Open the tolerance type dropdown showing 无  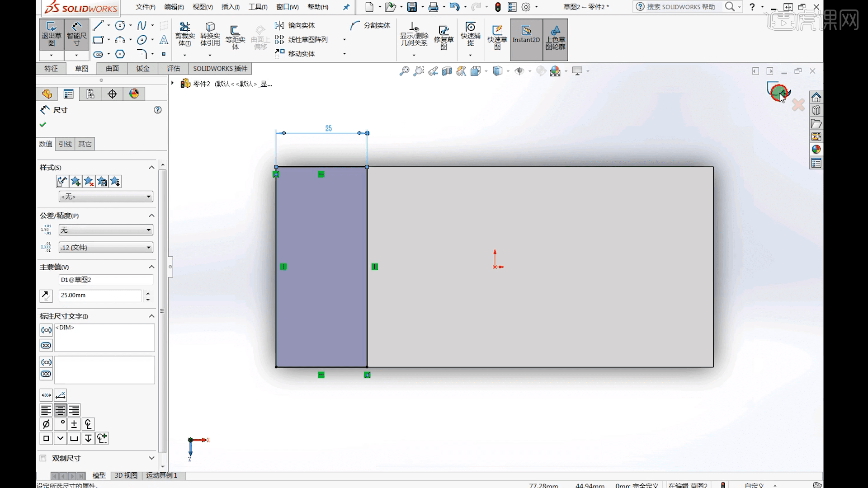tap(105, 230)
